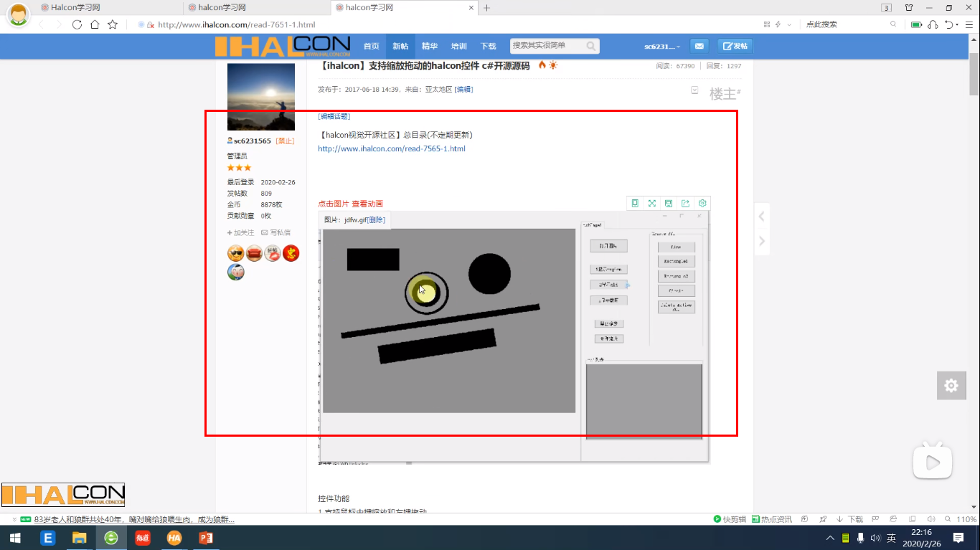Share the image via the share icon
This screenshot has width=980, height=550.
[x=685, y=203]
